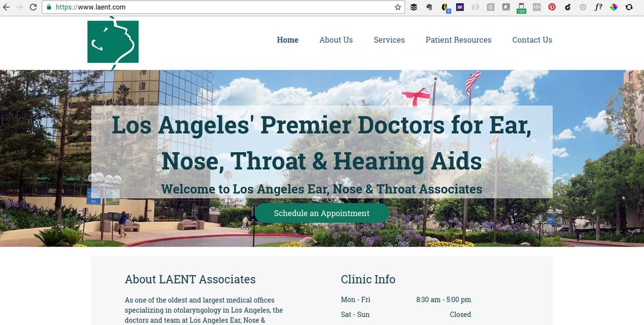Go to the Home nav item
The width and height of the screenshot is (644, 325).
pos(287,40)
